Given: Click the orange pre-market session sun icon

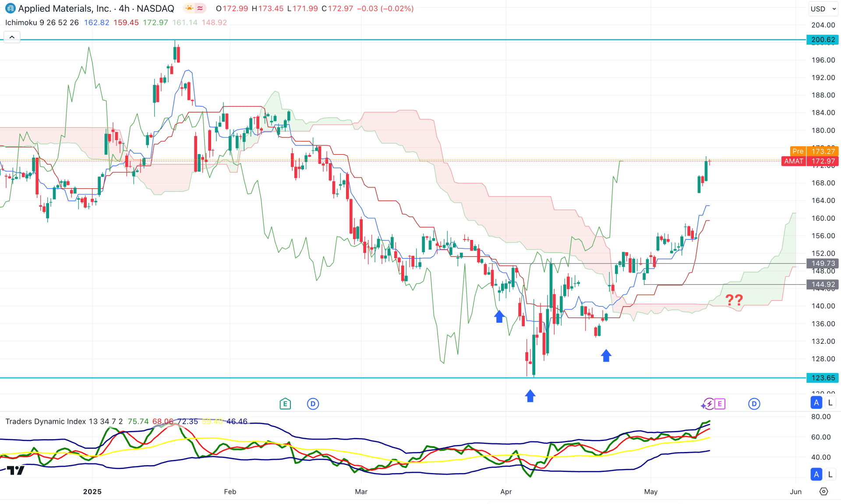Looking at the screenshot, I should click(x=189, y=8).
